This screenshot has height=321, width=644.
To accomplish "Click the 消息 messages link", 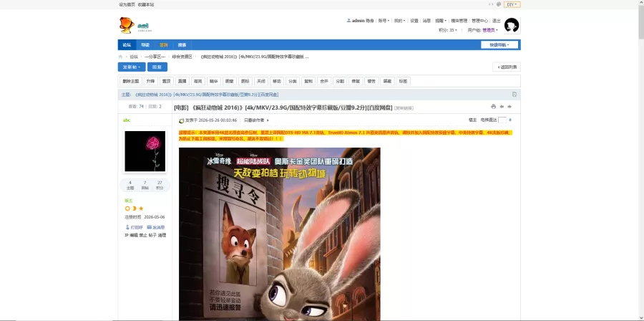I will coord(426,21).
